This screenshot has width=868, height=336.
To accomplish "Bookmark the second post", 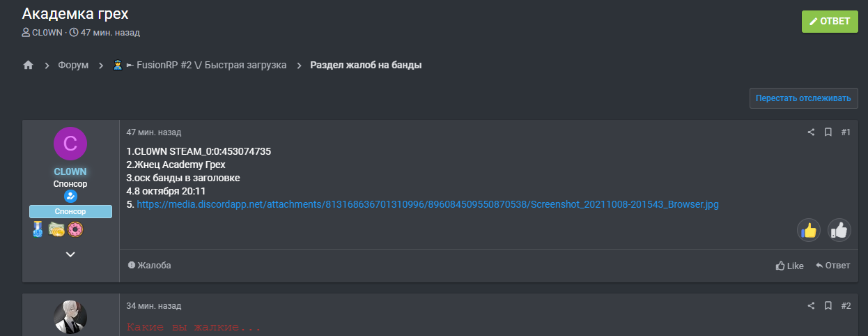I will (x=828, y=305).
